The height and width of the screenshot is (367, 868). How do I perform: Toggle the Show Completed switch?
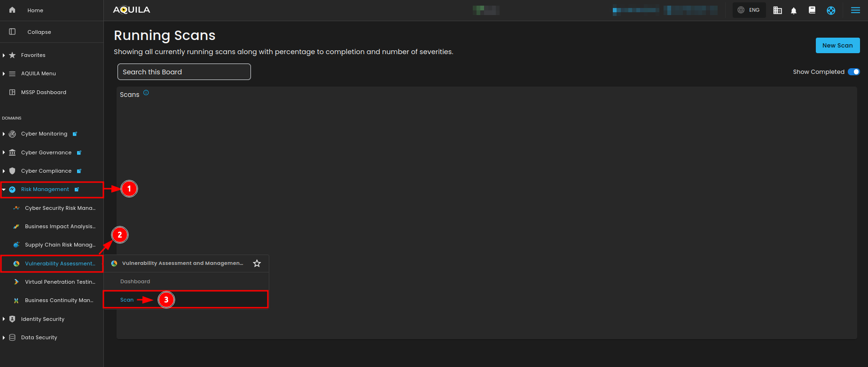coord(853,72)
